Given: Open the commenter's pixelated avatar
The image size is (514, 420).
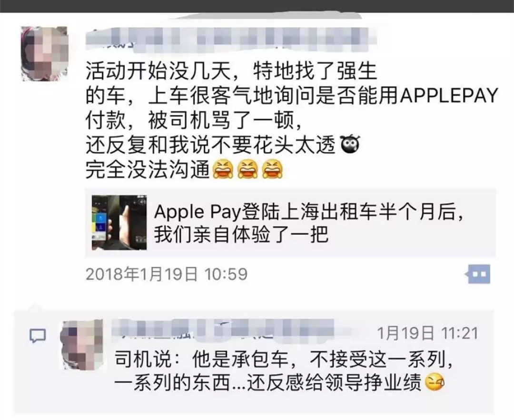Looking at the screenshot, I should click(82, 344).
